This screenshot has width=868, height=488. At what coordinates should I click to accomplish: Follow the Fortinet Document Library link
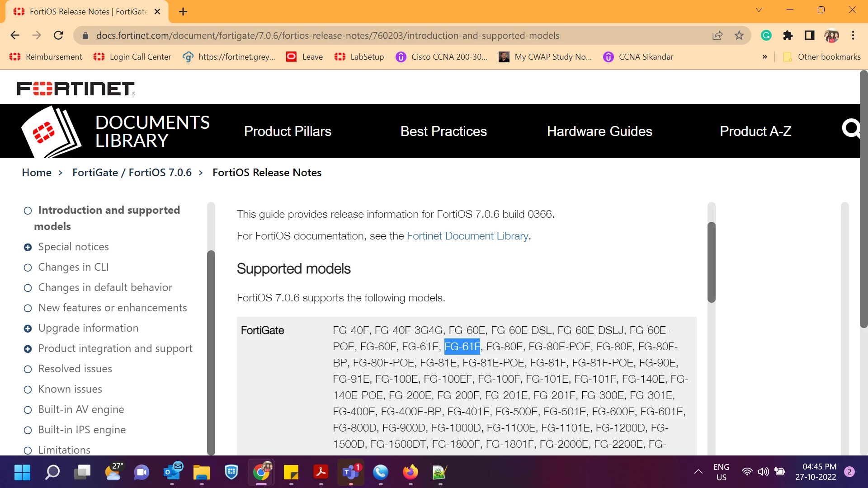pos(467,236)
